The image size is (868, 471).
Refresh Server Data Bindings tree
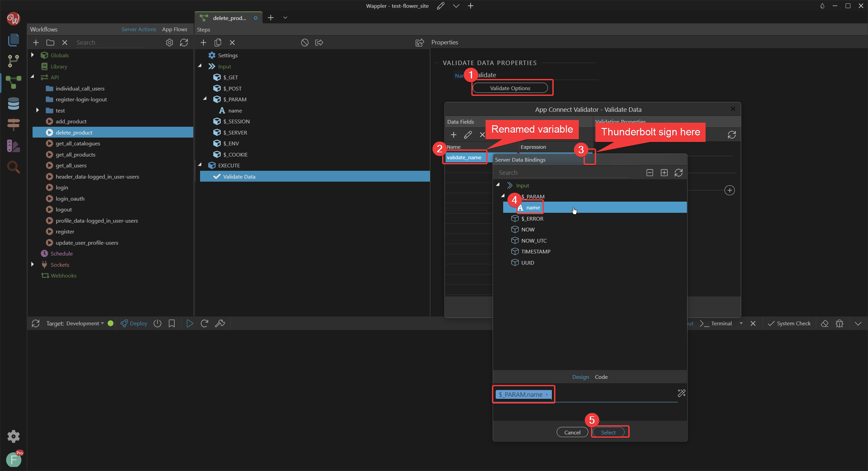(x=678, y=173)
